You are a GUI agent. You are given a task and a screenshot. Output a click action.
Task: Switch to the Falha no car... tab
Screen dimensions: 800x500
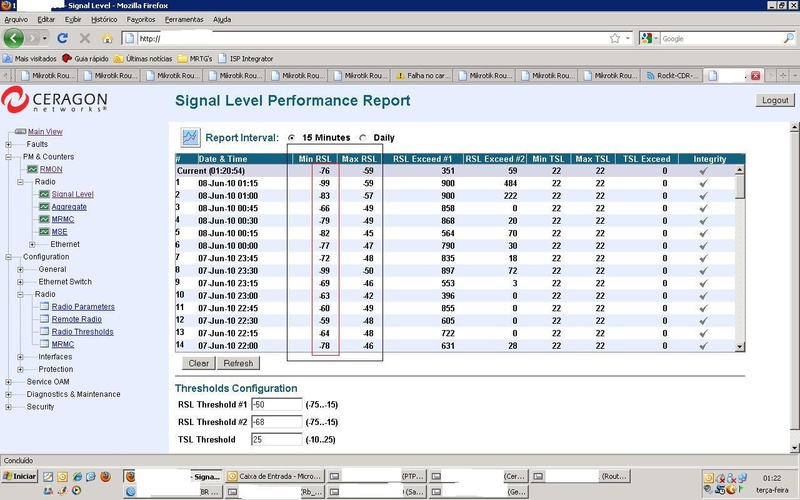point(422,76)
